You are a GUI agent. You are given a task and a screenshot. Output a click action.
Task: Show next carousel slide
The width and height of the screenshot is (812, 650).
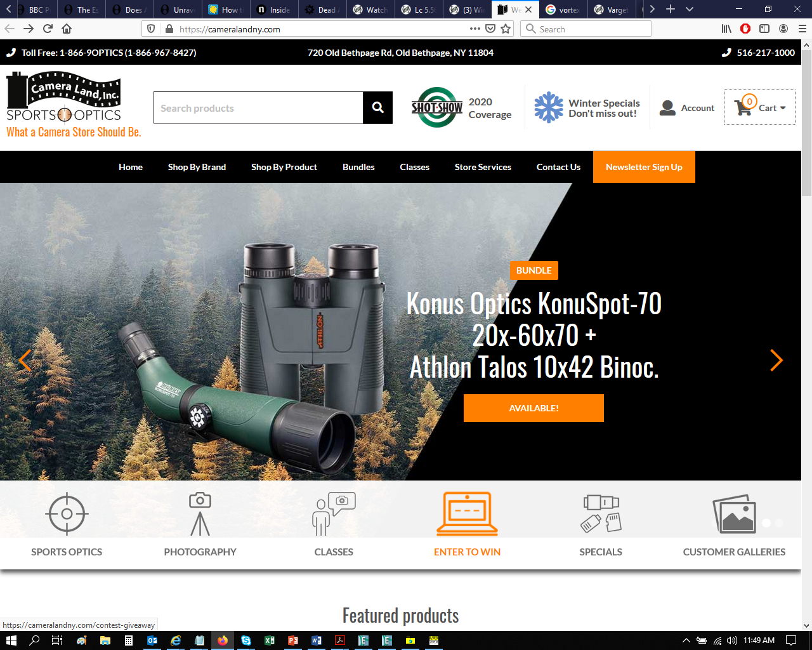[776, 361]
